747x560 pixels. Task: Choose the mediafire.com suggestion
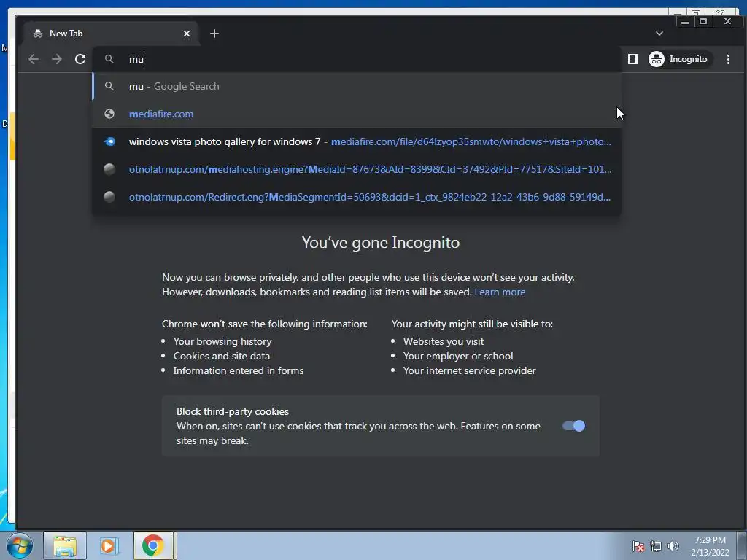(x=357, y=114)
